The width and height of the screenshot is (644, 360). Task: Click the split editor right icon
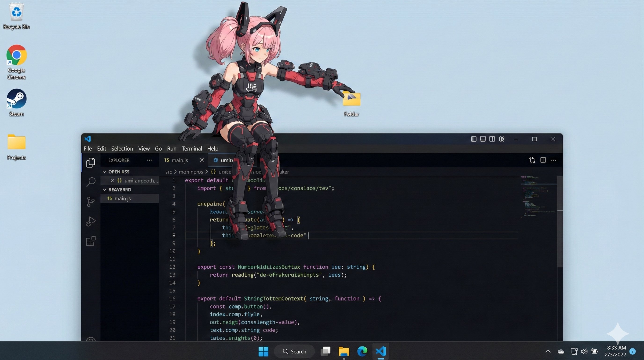click(x=543, y=160)
